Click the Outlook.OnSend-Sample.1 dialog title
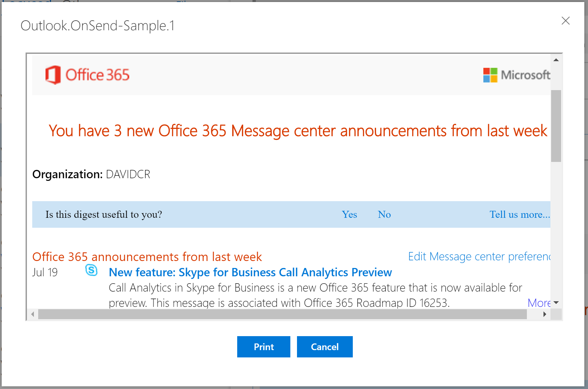The image size is (588, 389). click(98, 26)
